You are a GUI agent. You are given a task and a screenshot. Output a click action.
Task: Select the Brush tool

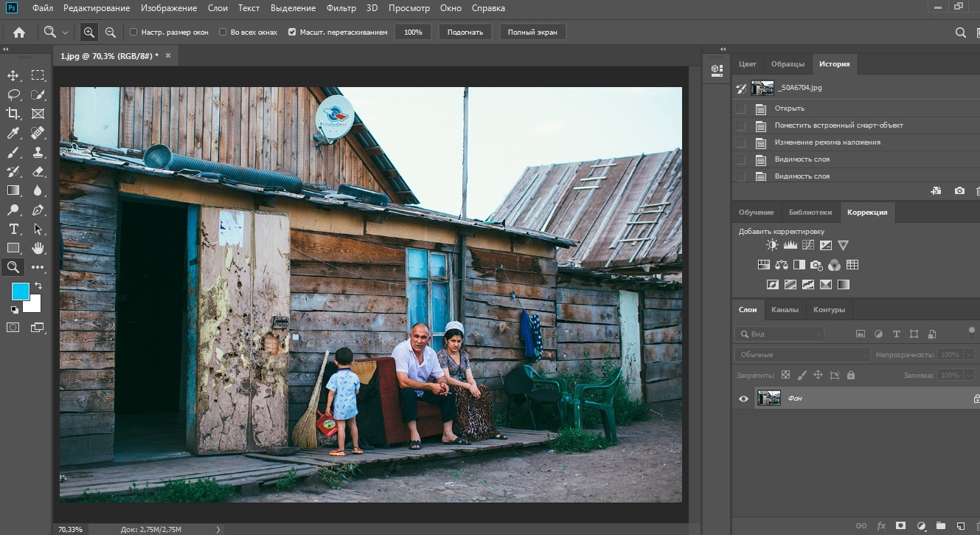pos(13,152)
